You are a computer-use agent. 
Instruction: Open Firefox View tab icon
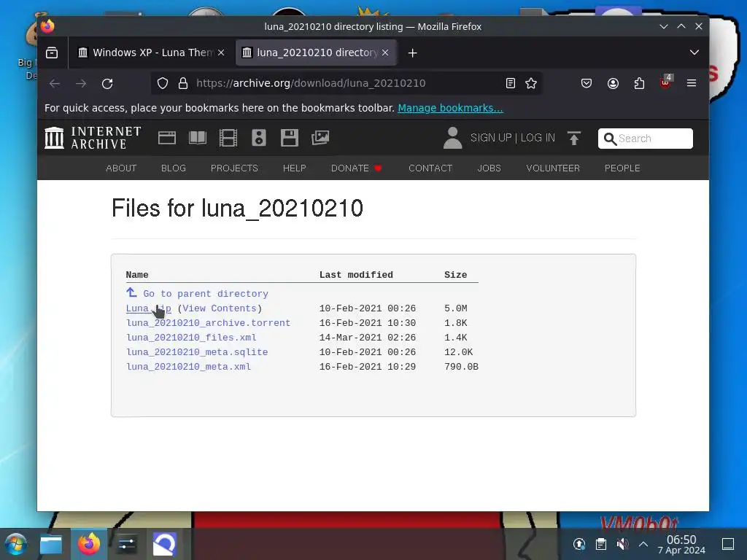[x=52, y=52]
